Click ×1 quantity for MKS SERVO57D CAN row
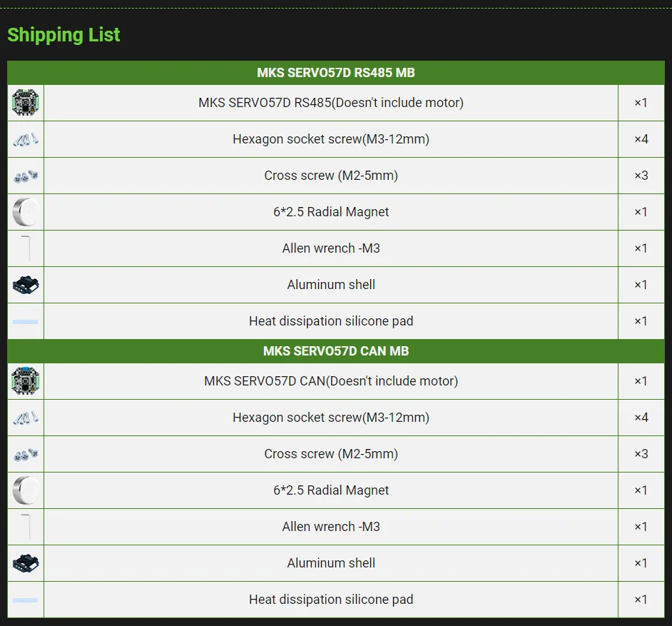 coord(641,381)
